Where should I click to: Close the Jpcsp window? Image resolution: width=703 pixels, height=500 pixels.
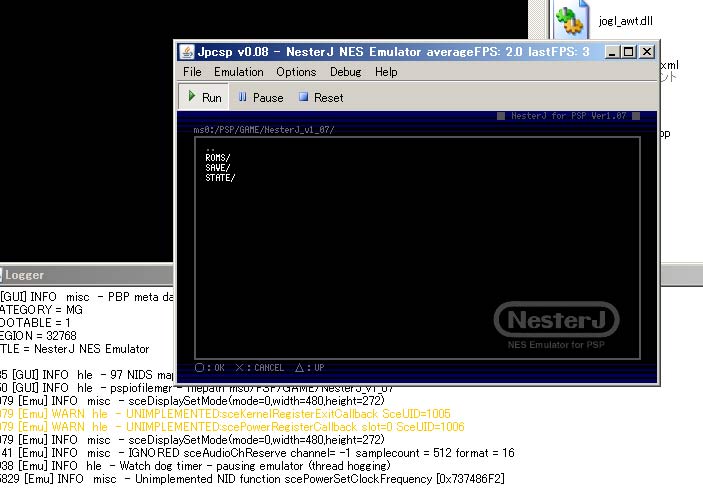click(647, 52)
